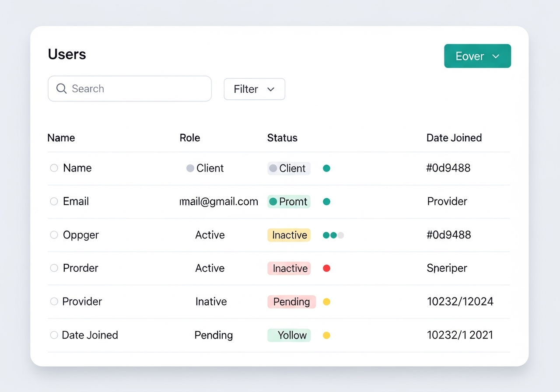Open the Filter dropdown
This screenshot has height=392, width=560.
point(254,89)
